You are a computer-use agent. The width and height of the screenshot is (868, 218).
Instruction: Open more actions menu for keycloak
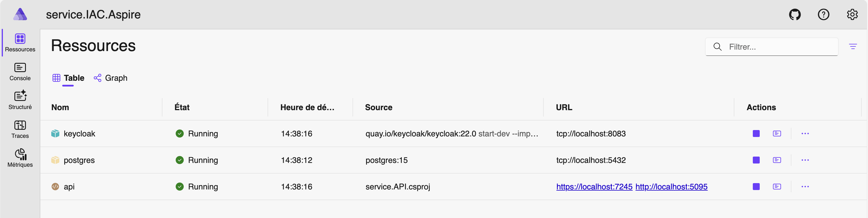pos(805,134)
